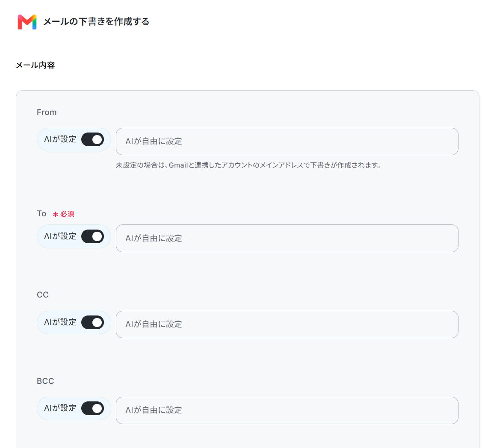This screenshot has width=494, height=448.
Task: Click the "メールの下書きを作成する" title
Action: [96, 22]
